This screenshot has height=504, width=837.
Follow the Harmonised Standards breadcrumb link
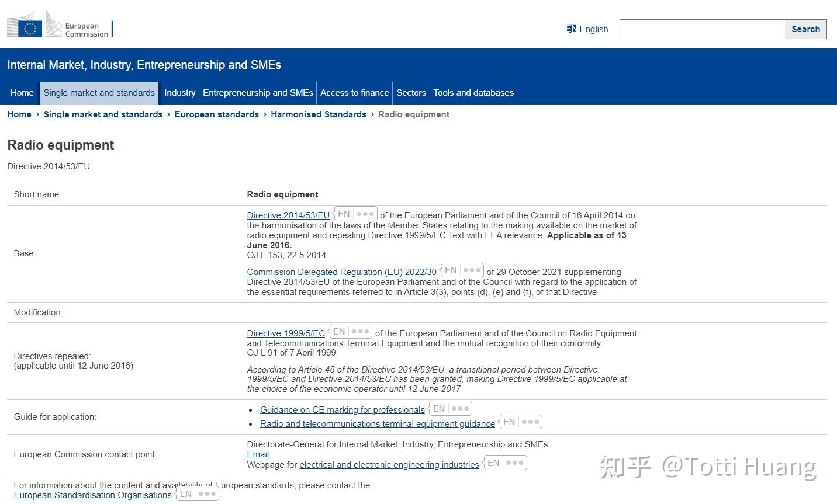(319, 114)
